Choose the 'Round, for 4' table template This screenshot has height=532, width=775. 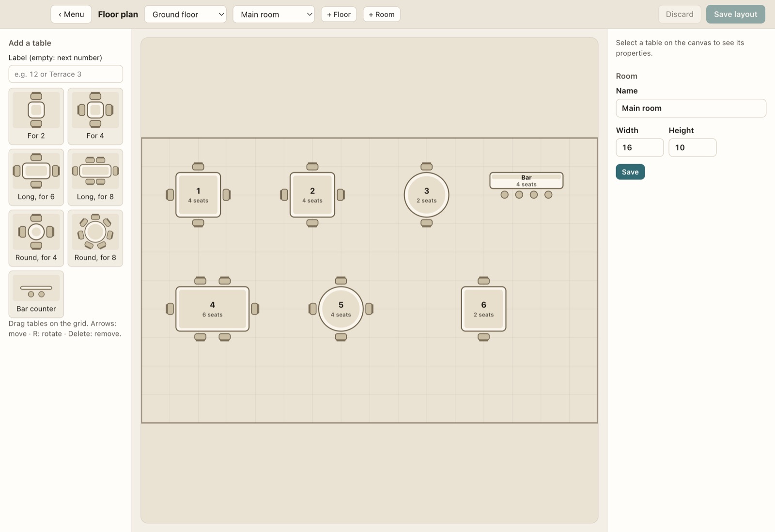[36, 238]
